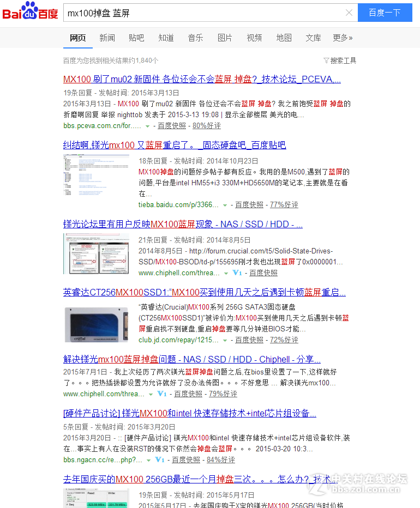The height and width of the screenshot is (508, 420).
Task: Expand dropdown arrow next to club.jd.com/repay
Action: [x=225, y=341]
